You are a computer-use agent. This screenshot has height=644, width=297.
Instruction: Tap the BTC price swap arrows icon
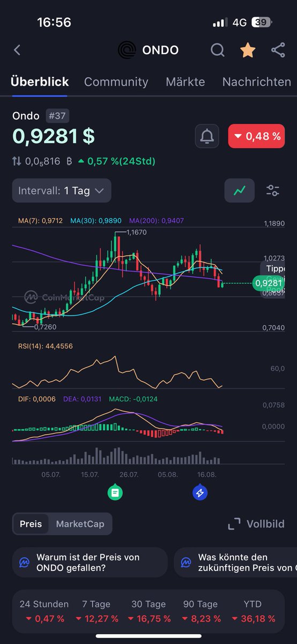tap(17, 161)
